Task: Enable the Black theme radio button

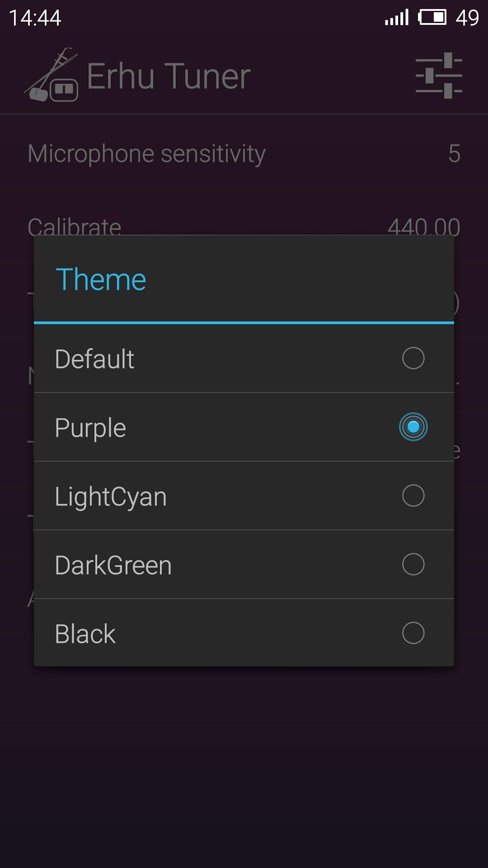Action: point(413,633)
